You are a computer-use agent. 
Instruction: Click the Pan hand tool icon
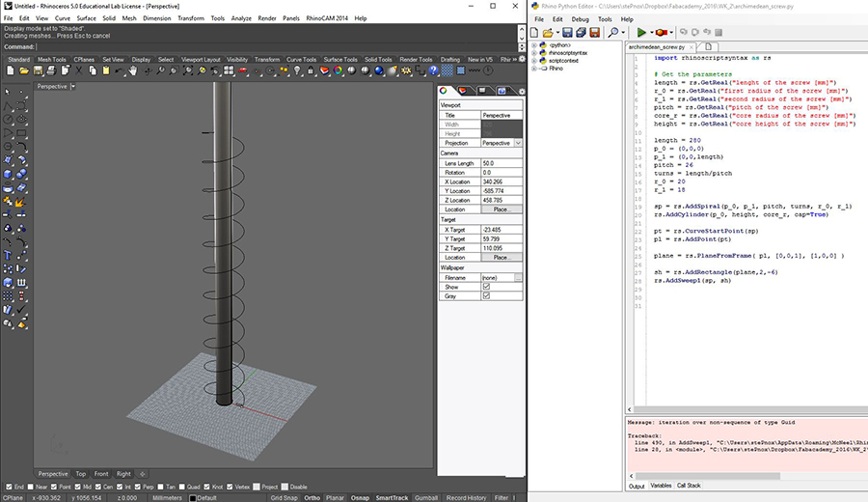(133, 70)
